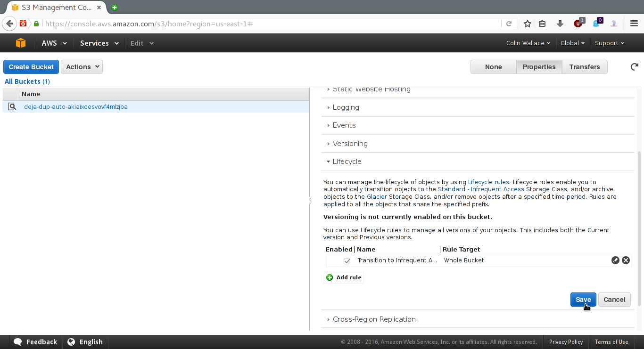This screenshot has width=644, height=349.
Task: Open the browser downloads arrow
Action: [x=560, y=24]
